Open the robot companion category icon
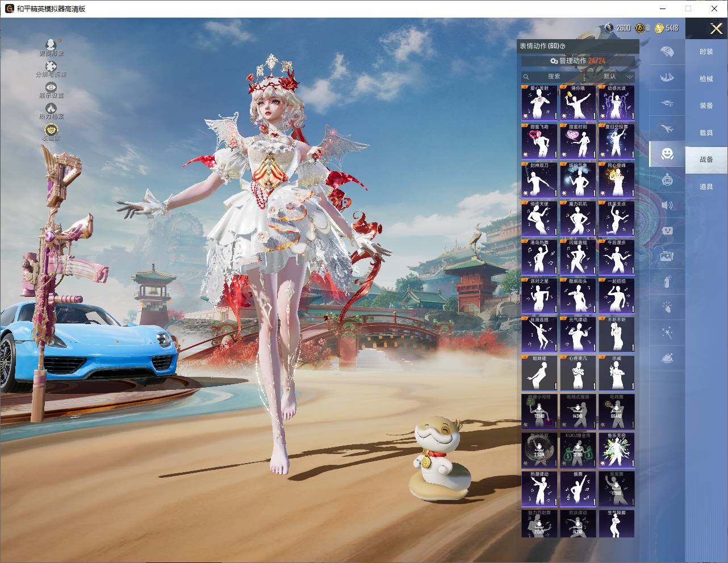 667,180
